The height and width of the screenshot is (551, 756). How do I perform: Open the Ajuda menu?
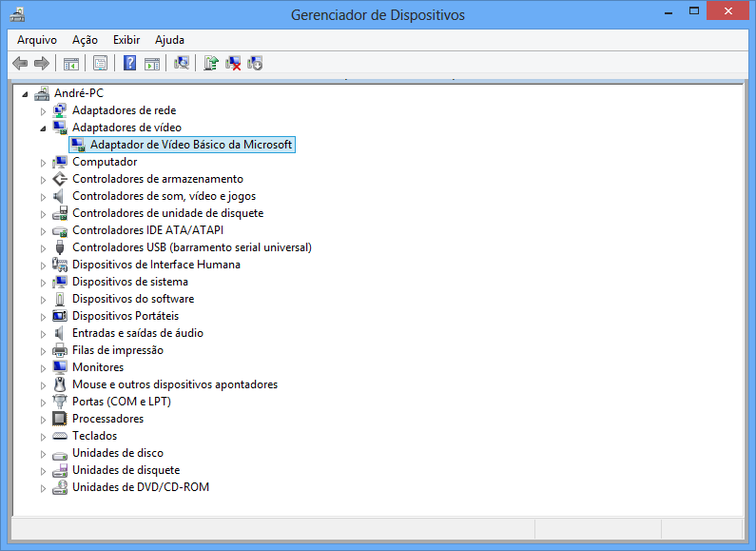click(169, 40)
